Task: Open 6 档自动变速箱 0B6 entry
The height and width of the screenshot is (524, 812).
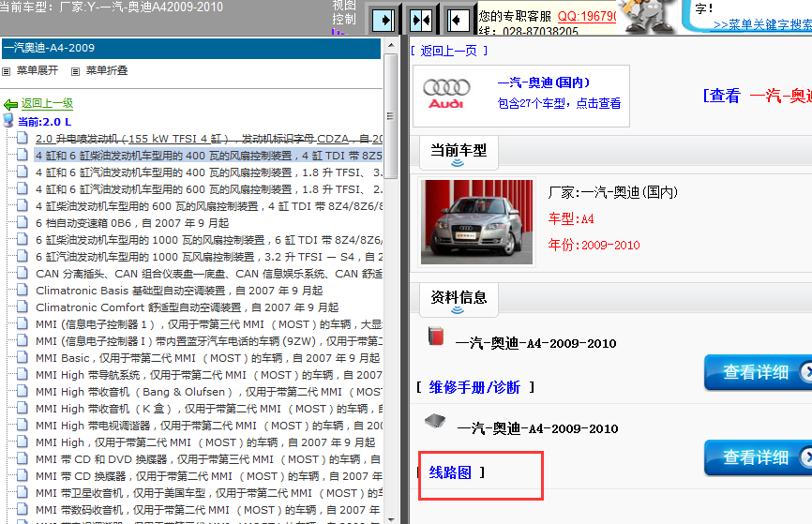Action: coord(132,223)
